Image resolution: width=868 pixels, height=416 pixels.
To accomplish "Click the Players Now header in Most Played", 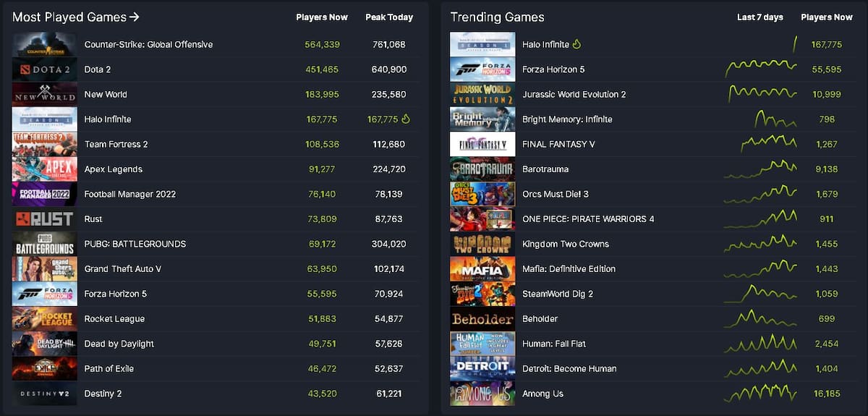I will click(322, 17).
